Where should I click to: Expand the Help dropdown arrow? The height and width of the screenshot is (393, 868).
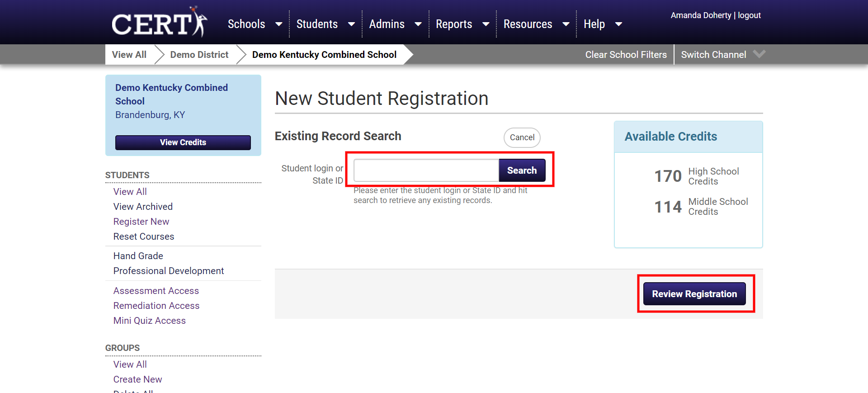619,24
